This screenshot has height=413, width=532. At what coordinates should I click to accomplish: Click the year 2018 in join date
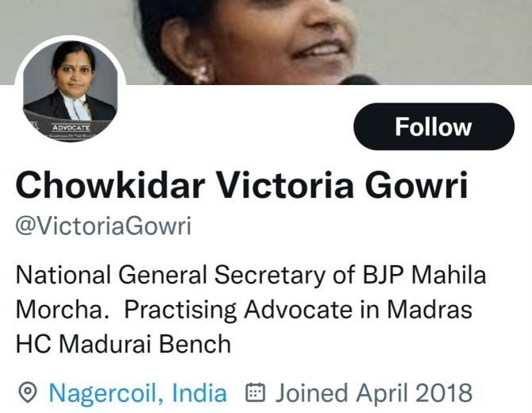(x=444, y=393)
